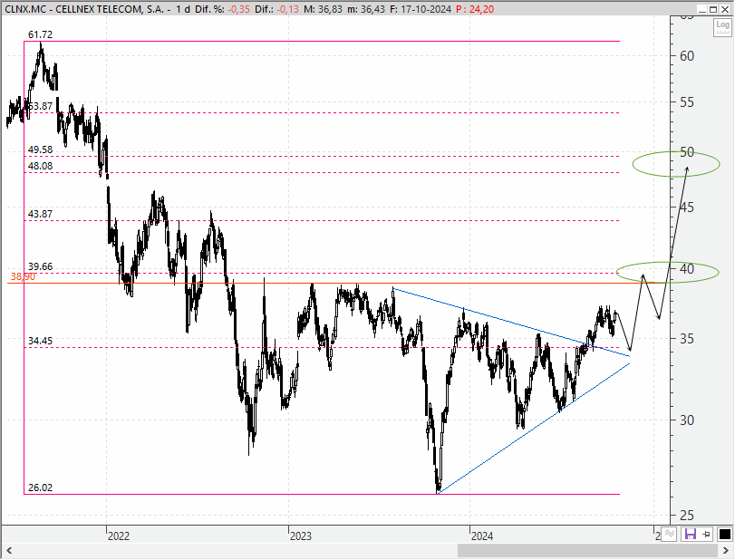
Task: Click the horizontal scrollbar thumb
Action: [x=587, y=550]
